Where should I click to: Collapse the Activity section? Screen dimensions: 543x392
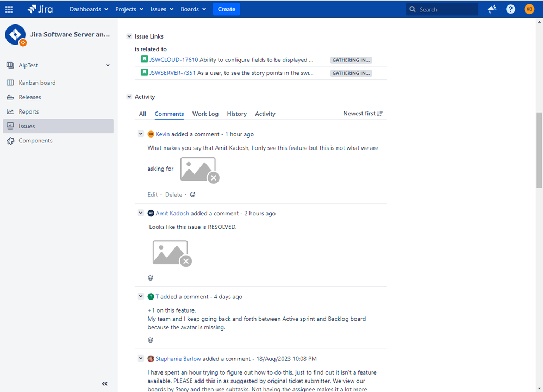129,97
